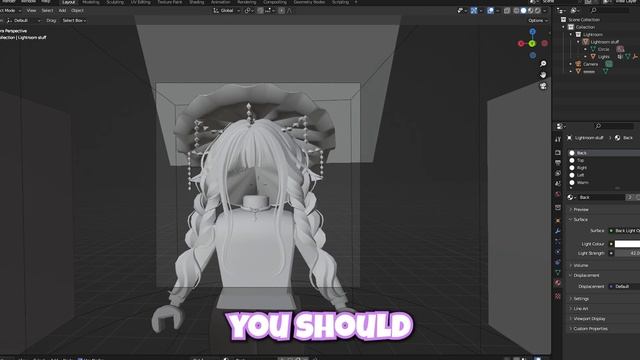The width and height of the screenshot is (640, 360).
Task: Open the Object Data green triangle tab
Action: pyautogui.click(x=558, y=273)
